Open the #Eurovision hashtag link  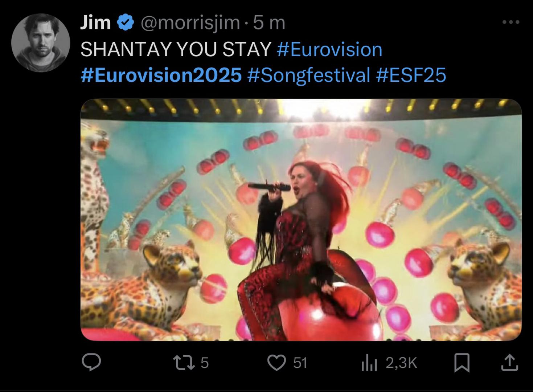[x=329, y=49]
